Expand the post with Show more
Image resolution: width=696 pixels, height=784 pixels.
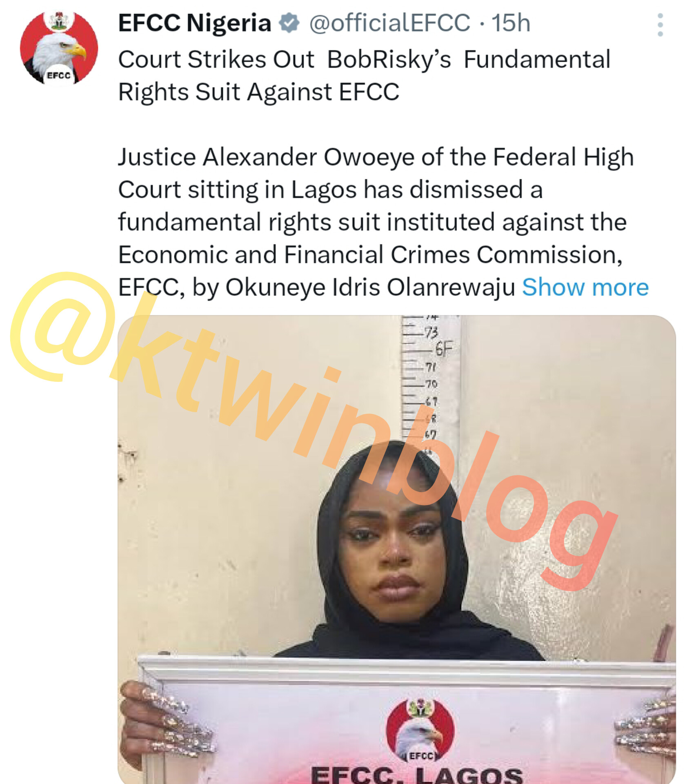coord(585,287)
